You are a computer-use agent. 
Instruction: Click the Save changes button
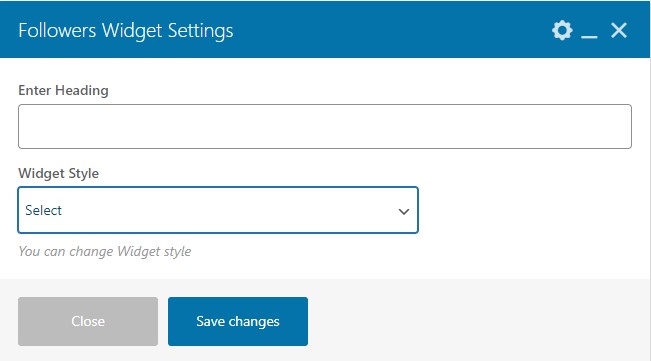(238, 321)
